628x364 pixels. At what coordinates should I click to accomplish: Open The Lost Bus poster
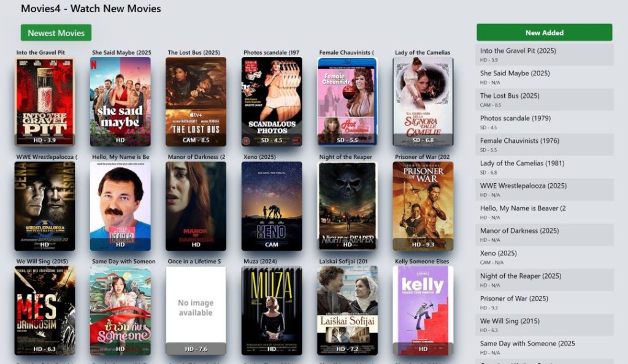196,102
